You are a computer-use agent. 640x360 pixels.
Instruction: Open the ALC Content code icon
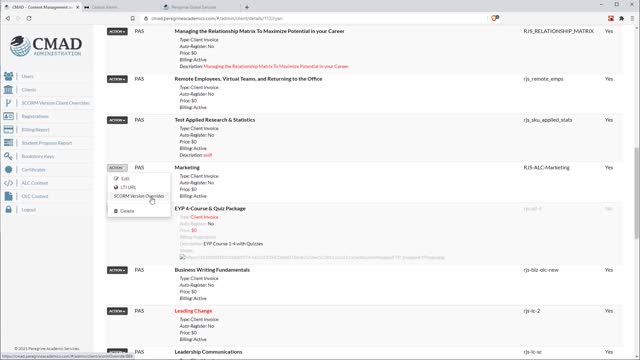(8, 183)
